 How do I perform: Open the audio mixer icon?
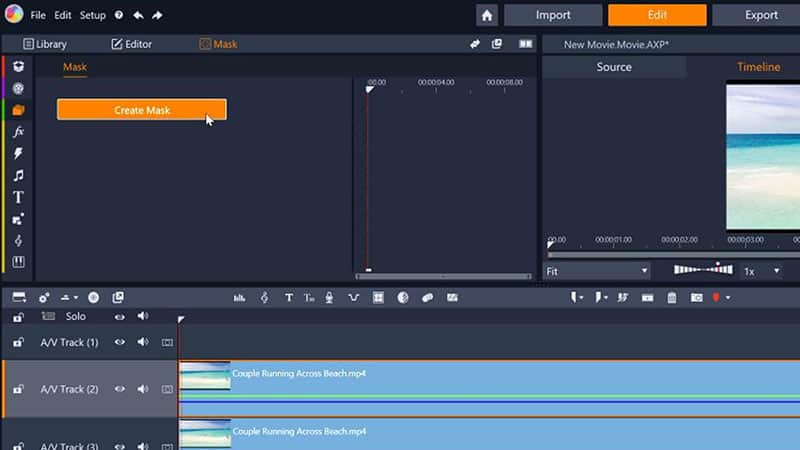coord(239,297)
